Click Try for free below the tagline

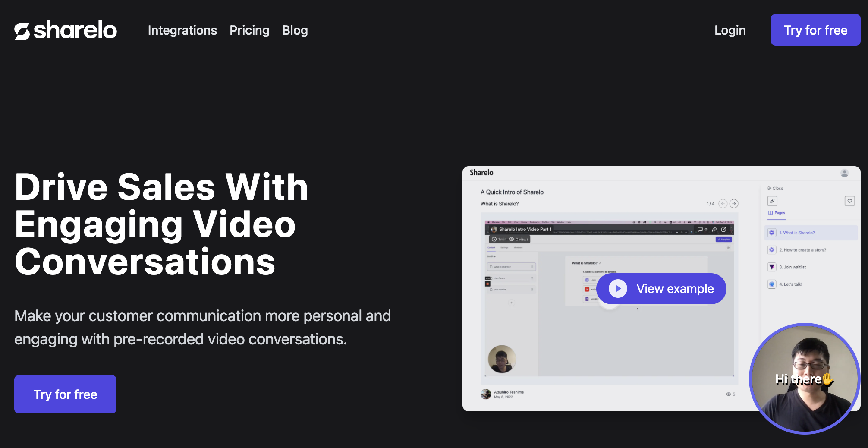tap(65, 394)
